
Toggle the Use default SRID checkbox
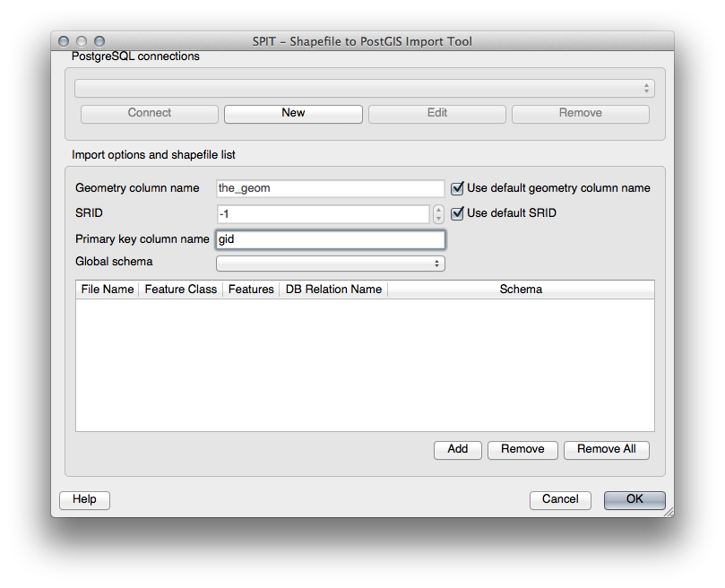pyautogui.click(x=458, y=213)
